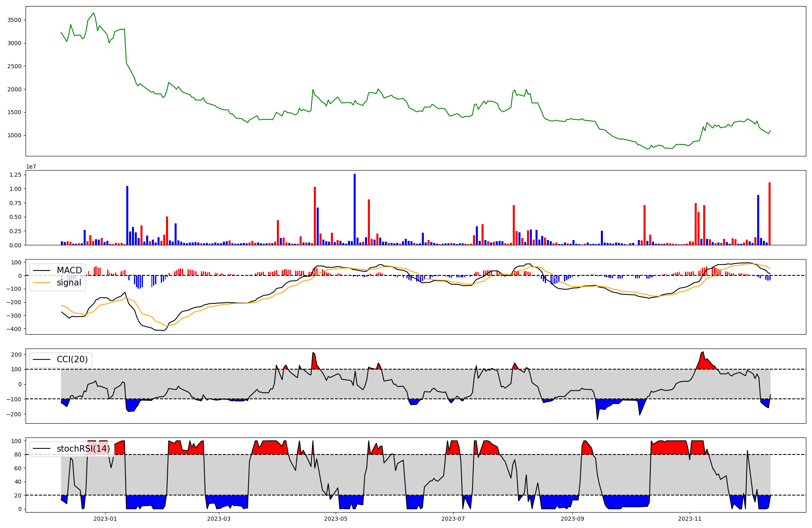Click the 1000 price axis tick label
This screenshot has height=528, width=812.
click(x=15, y=136)
